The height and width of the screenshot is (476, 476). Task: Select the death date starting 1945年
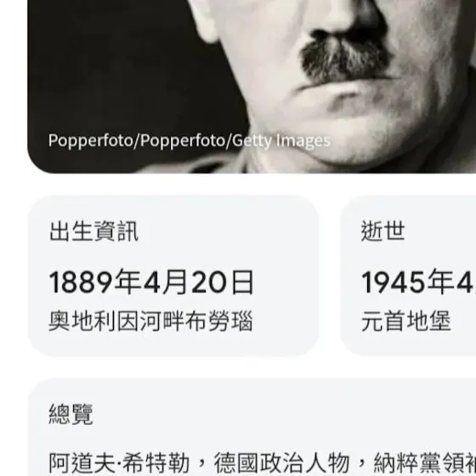[418, 282]
